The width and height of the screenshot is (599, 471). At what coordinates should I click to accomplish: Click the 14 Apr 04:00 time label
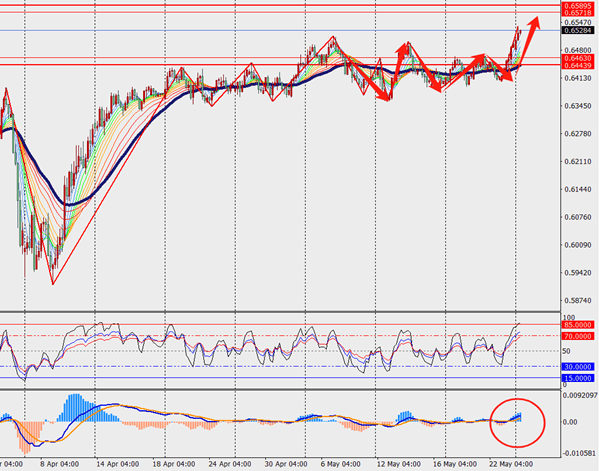[117, 464]
